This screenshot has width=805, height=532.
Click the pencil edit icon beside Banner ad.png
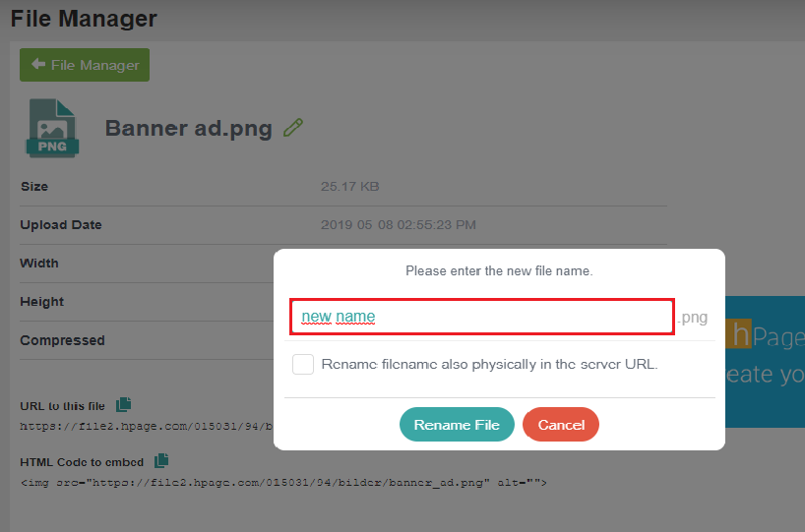point(293,128)
